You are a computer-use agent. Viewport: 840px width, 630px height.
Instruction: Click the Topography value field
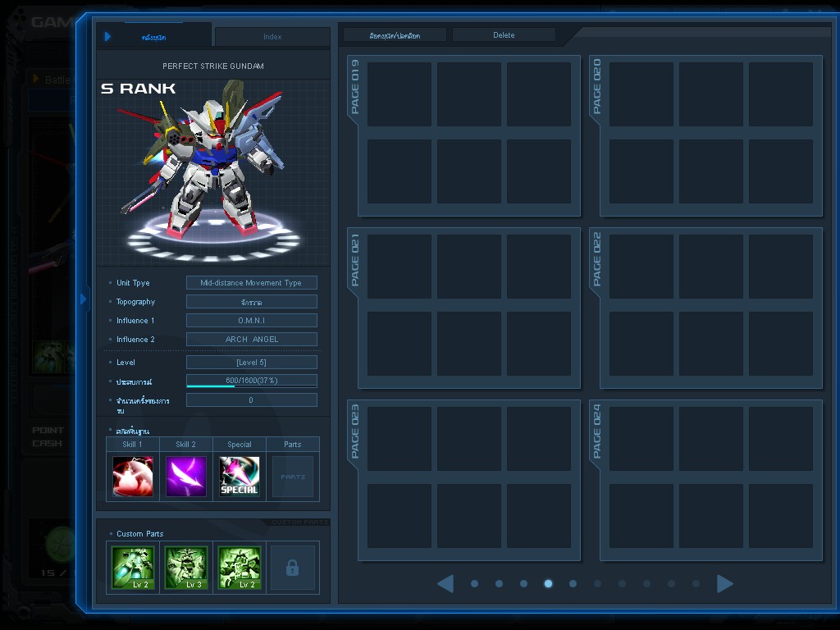point(251,302)
